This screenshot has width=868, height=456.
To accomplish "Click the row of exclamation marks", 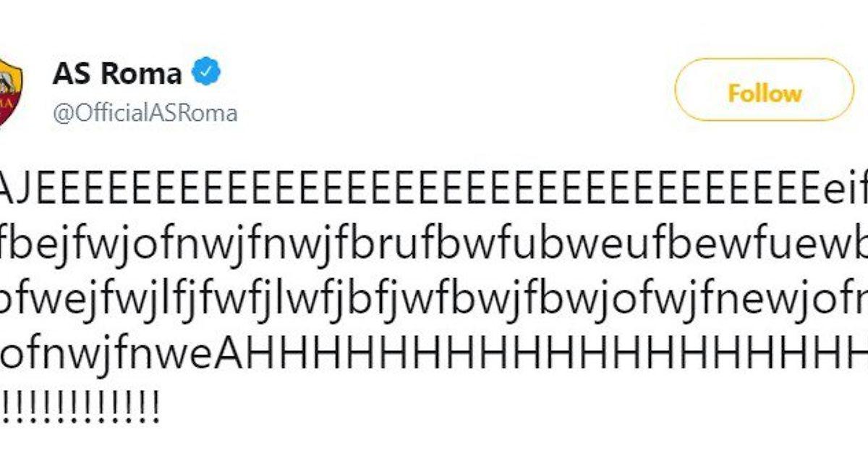I will point(80,402).
